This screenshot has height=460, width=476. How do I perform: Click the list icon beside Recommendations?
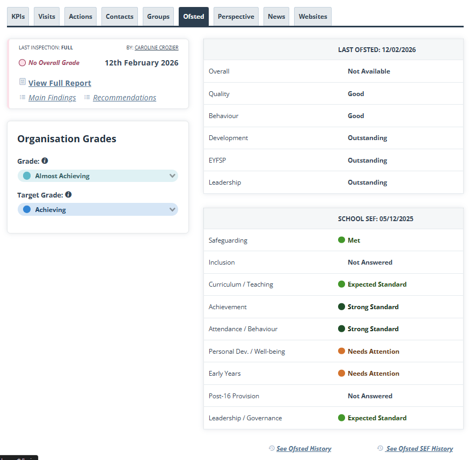(87, 97)
